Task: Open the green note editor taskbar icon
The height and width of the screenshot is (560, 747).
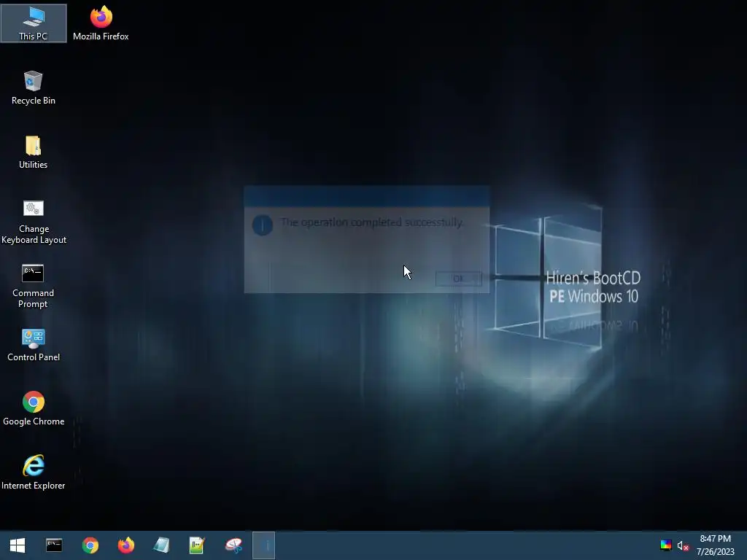Action: click(197, 545)
